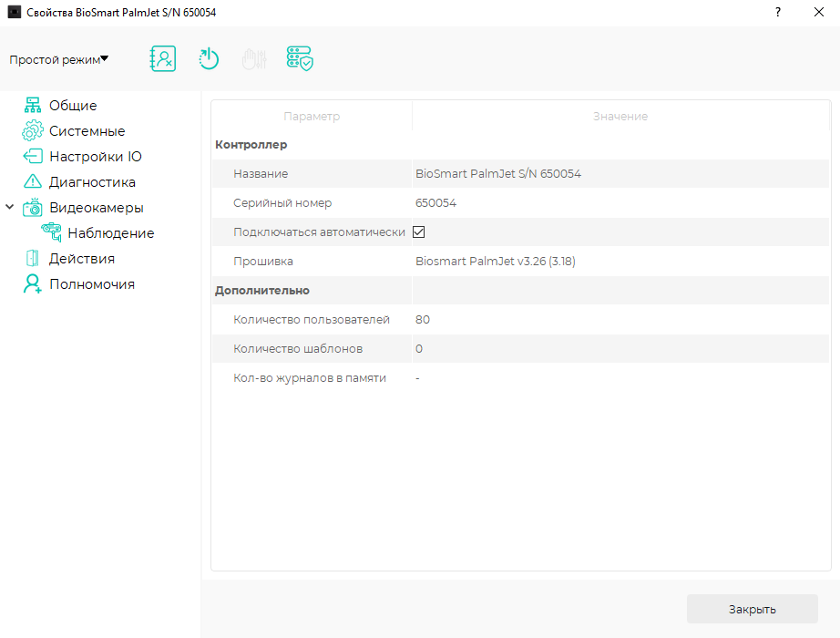Click the Значение column header
840x638 pixels.
(620, 117)
